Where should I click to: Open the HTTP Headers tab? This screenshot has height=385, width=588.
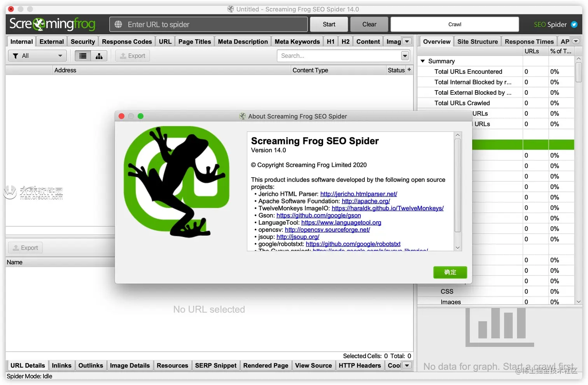point(360,365)
